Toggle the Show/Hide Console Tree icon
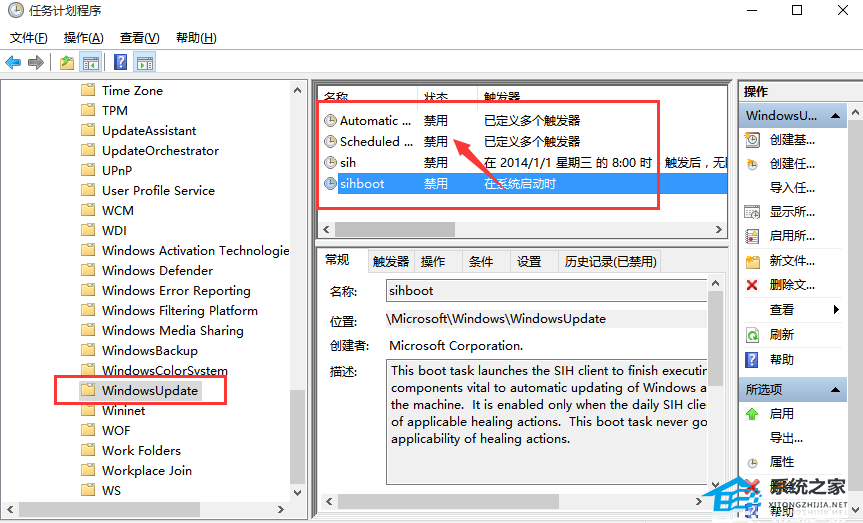The width and height of the screenshot is (863, 523). click(91, 63)
